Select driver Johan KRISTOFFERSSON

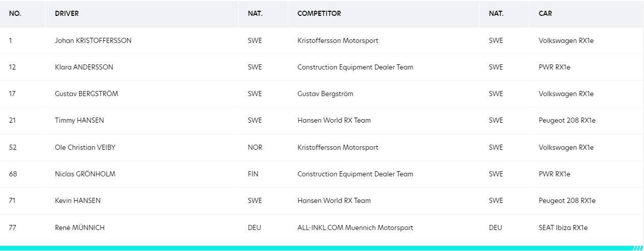click(x=93, y=40)
